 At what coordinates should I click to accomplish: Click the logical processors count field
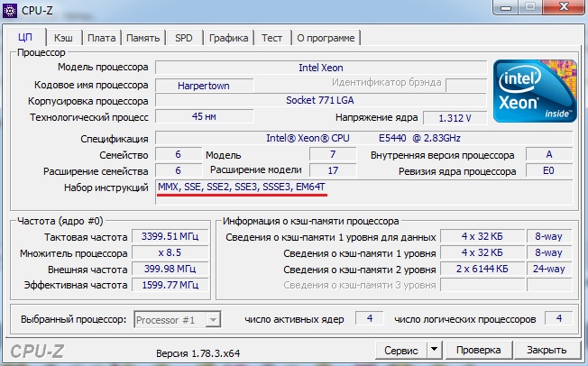point(559,318)
